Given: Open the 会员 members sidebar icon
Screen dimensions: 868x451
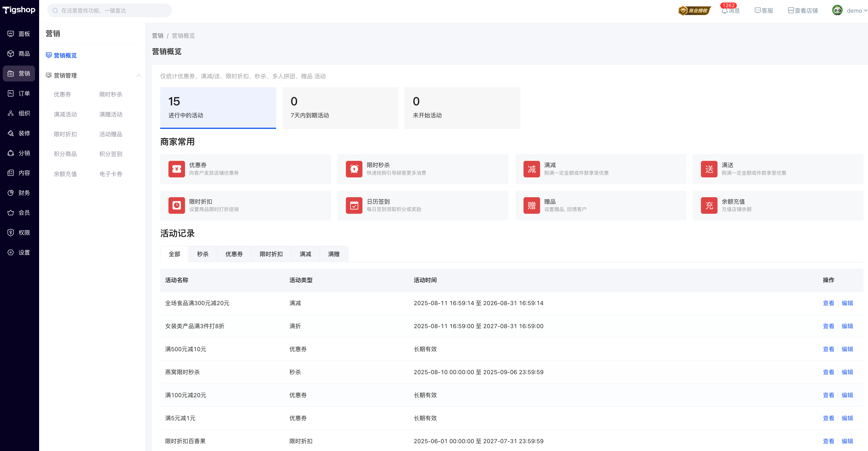Looking at the screenshot, I should point(11,213).
